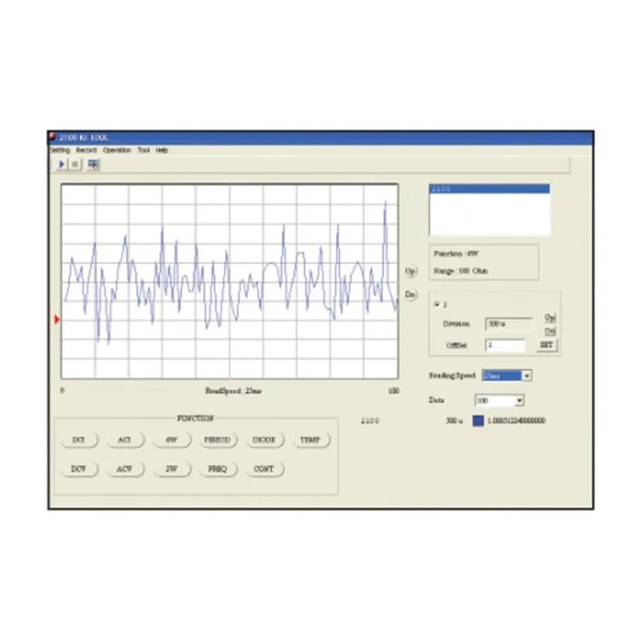The width and height of the screenshot is (644, 644).
Task: Decrease division with the small Dn button
Action: tap(550, 331)
